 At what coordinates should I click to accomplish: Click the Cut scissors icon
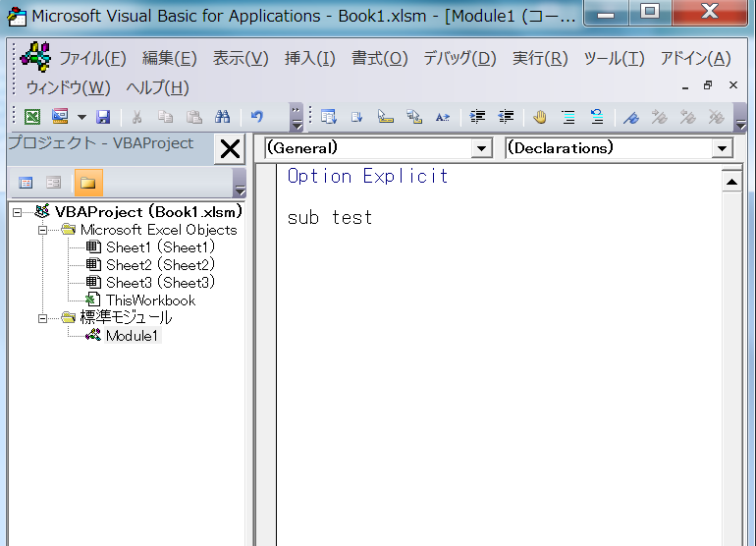(136, 117)
